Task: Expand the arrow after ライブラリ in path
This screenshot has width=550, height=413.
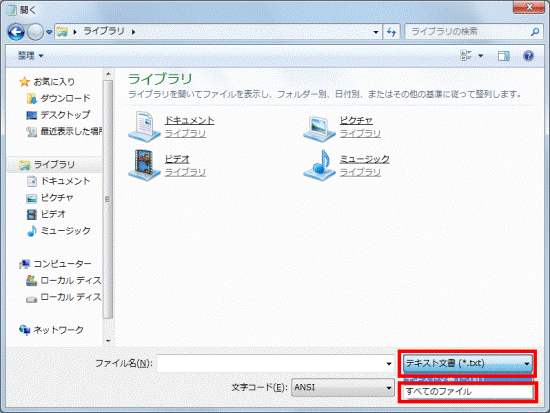Action: tap(134, 32)
